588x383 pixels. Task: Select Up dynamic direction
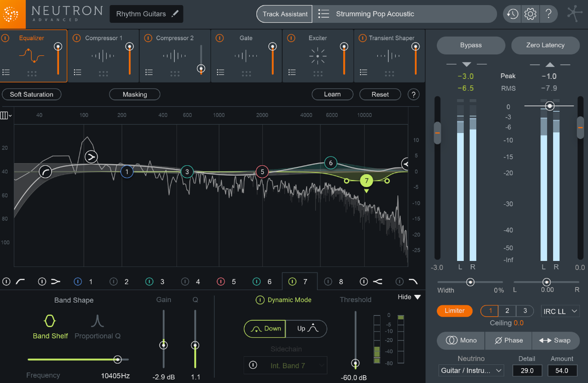307,329
